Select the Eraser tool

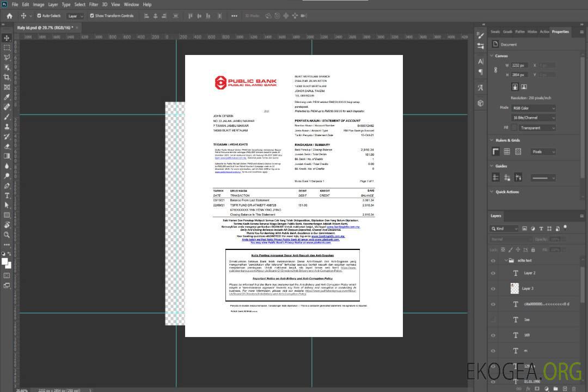pyautogui.click(x=7, y=146)
